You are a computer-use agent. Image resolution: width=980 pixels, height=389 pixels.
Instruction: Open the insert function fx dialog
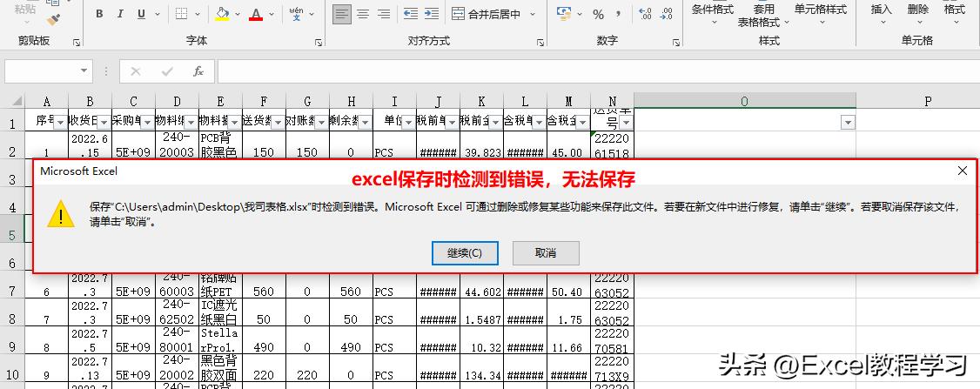tap(198, 71)
